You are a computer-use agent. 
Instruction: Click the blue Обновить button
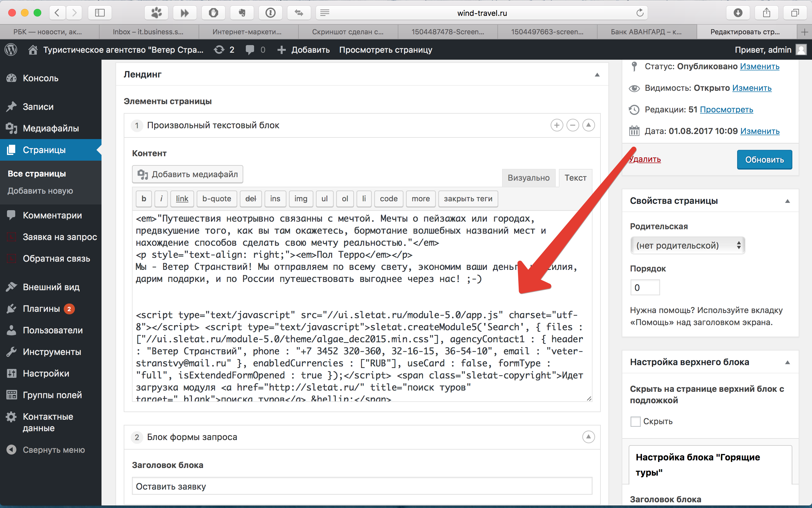coord(764,160)
